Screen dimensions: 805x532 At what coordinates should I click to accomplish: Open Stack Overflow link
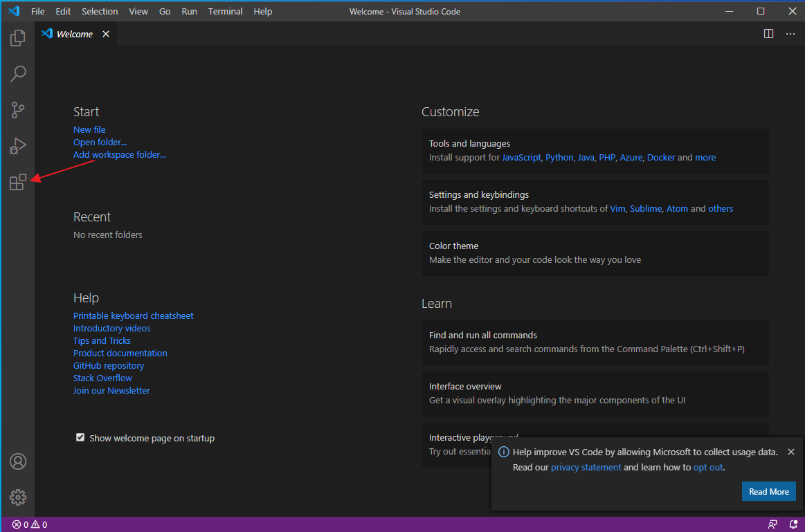click(x=102, y=378)
